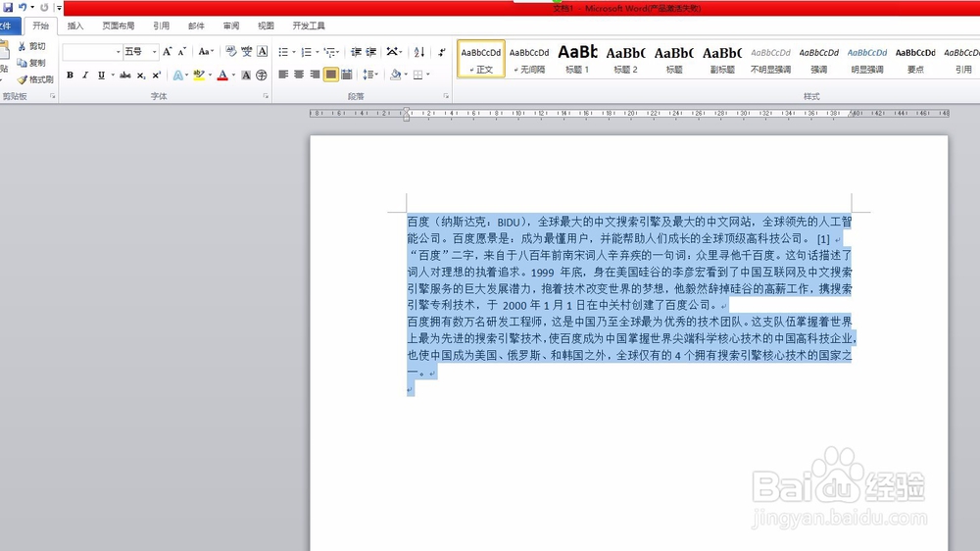980x551 pixels.
Task: Toggle Bold formatting
Action: 70,75
